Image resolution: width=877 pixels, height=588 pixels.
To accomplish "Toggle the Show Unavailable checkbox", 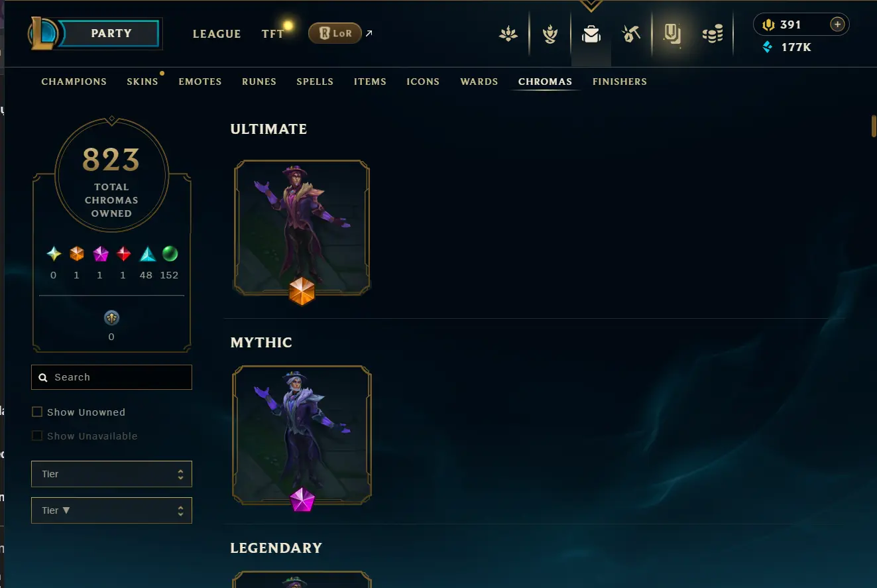I will pyautogui.click(x=37, y=436).
